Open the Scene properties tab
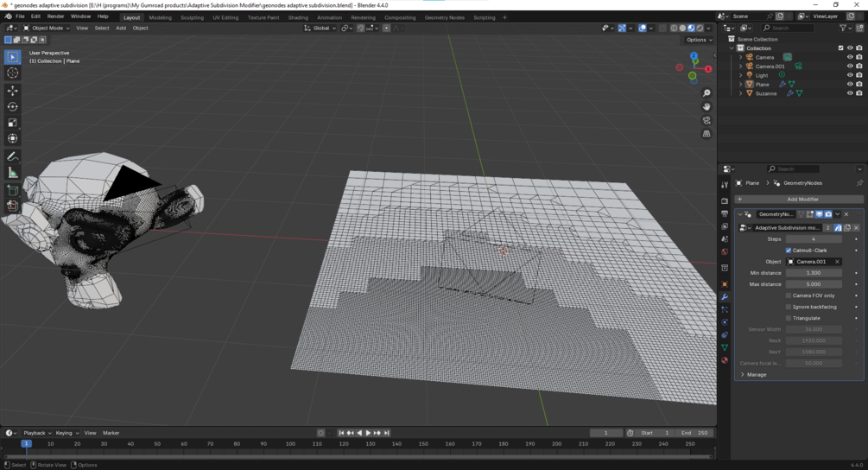The height and width of the screenshot is (470, 868). [725, 238]
